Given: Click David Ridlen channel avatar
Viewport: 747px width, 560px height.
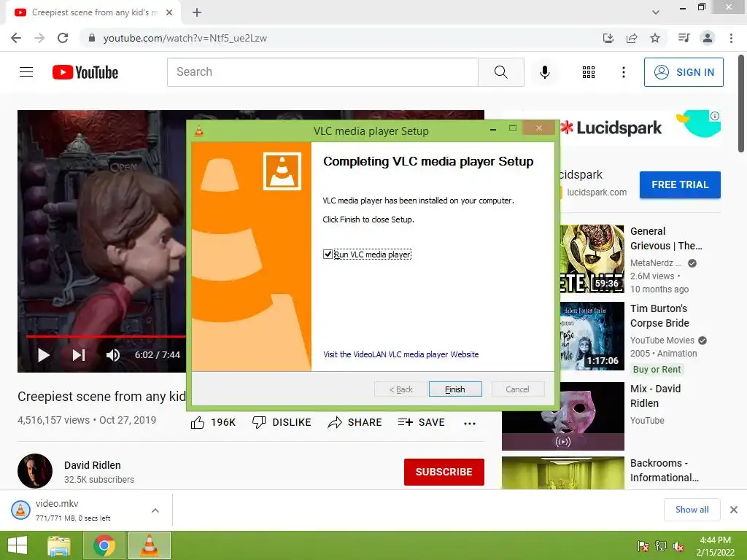Looking at the screenshot, I should pyautogui.click(x=35, y=471).
